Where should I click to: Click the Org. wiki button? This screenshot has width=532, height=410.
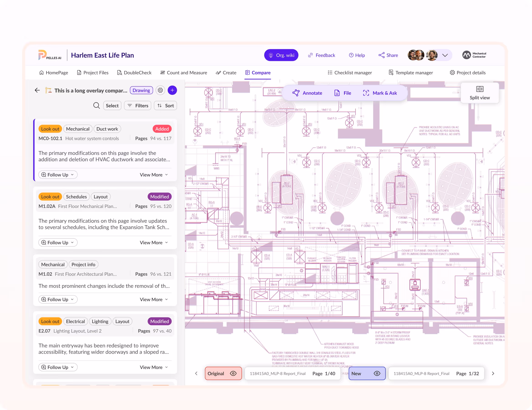tap(281, 55)
